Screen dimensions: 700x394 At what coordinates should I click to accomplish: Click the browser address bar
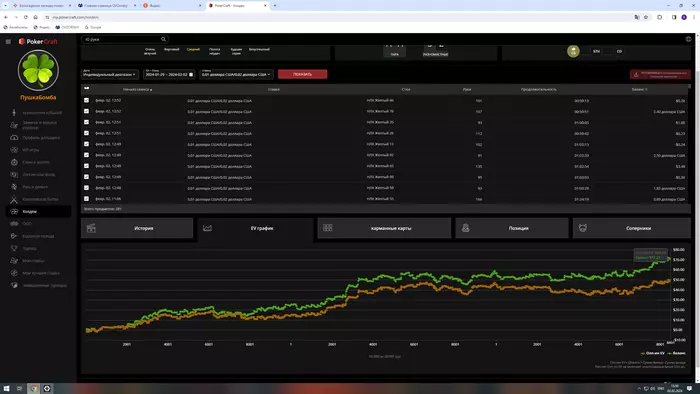339,17
